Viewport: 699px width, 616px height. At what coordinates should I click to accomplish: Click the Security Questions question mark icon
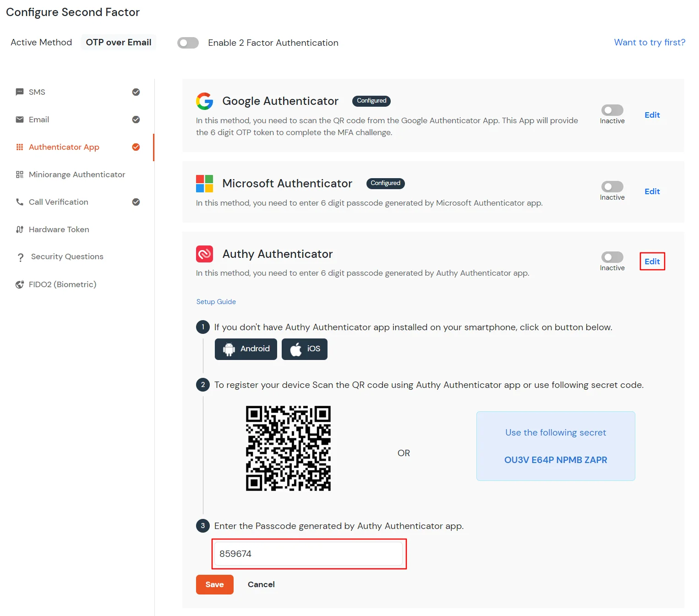[x=21, y=257]
